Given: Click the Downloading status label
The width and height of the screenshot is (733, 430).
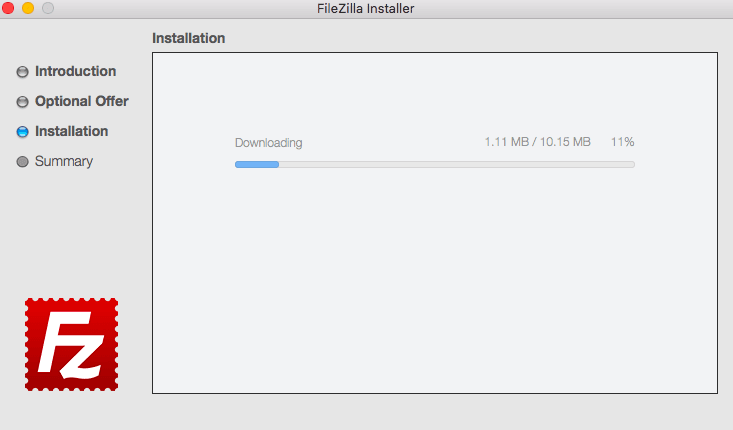Looking at the screenshot, I should click(268, 143).
